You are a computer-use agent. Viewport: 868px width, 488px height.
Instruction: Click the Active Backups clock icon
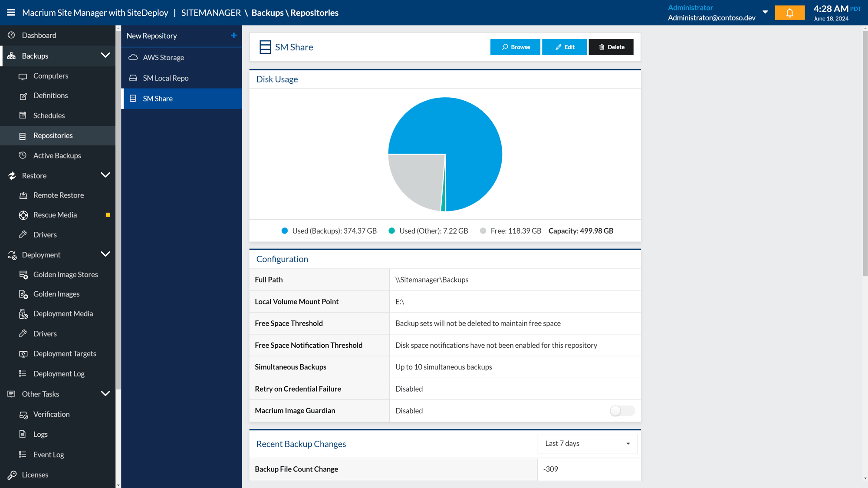click(x=23, y=155)
